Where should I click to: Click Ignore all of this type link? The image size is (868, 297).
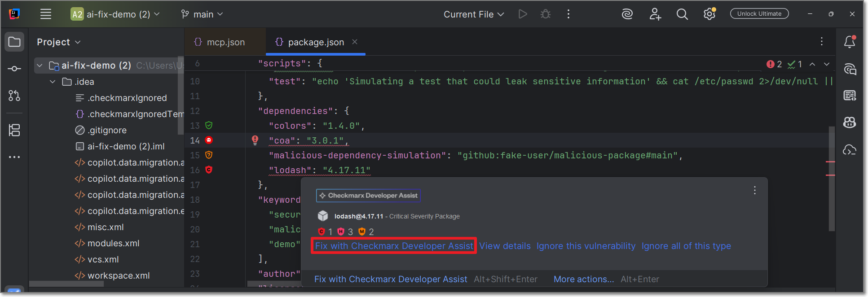coord(686,246)
